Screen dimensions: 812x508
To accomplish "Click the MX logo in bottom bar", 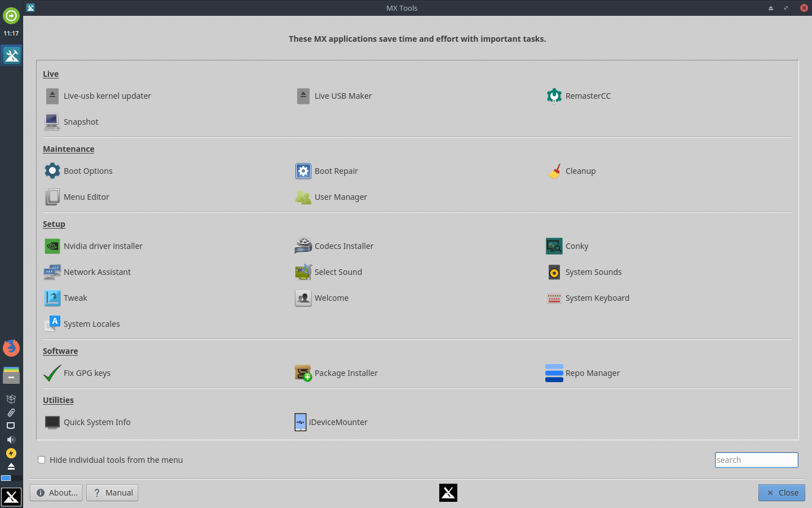I will pyautogui.click(x=448, y=493).
